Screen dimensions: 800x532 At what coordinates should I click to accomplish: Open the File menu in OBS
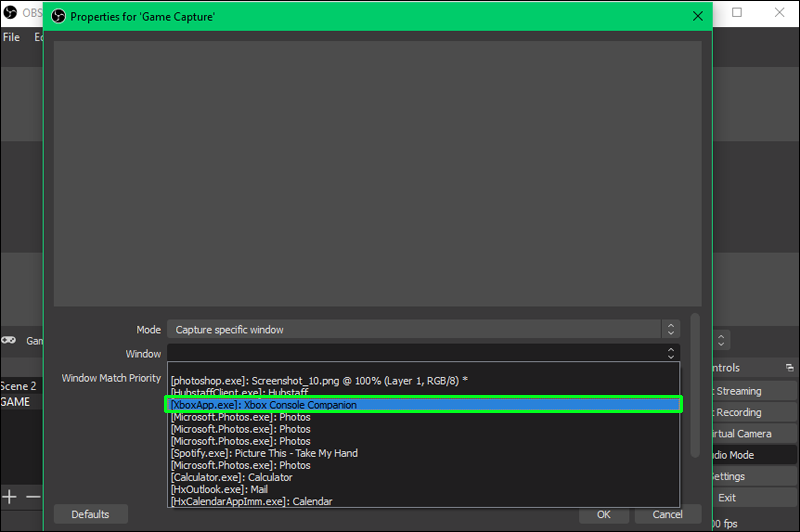[x=11, y=37]
